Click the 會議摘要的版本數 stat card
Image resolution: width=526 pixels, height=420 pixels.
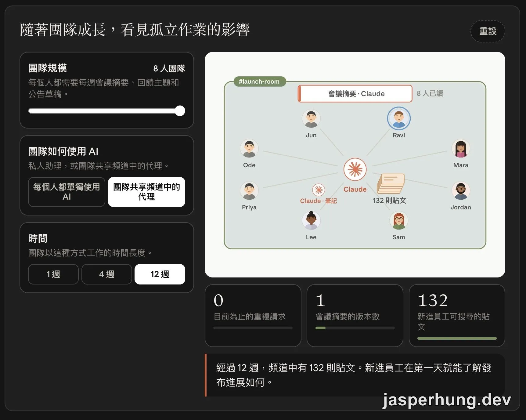[x=355, y=316]
